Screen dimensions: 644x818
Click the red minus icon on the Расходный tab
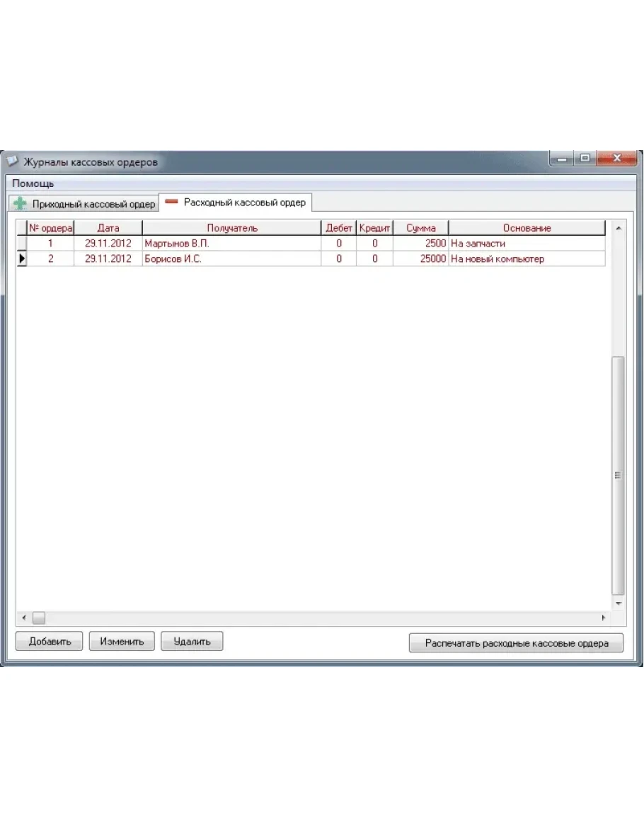click(171, 203)
